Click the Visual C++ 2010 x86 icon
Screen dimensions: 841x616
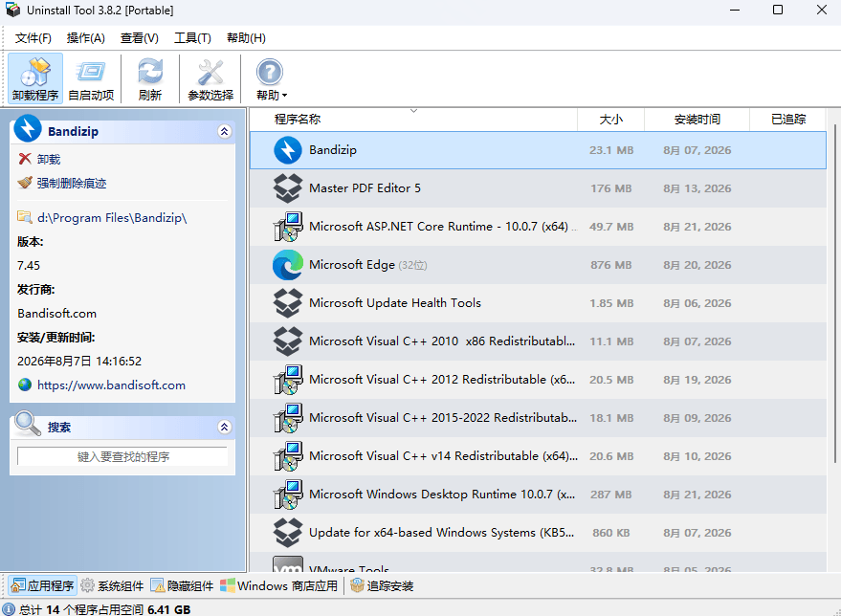coord(288,341)
